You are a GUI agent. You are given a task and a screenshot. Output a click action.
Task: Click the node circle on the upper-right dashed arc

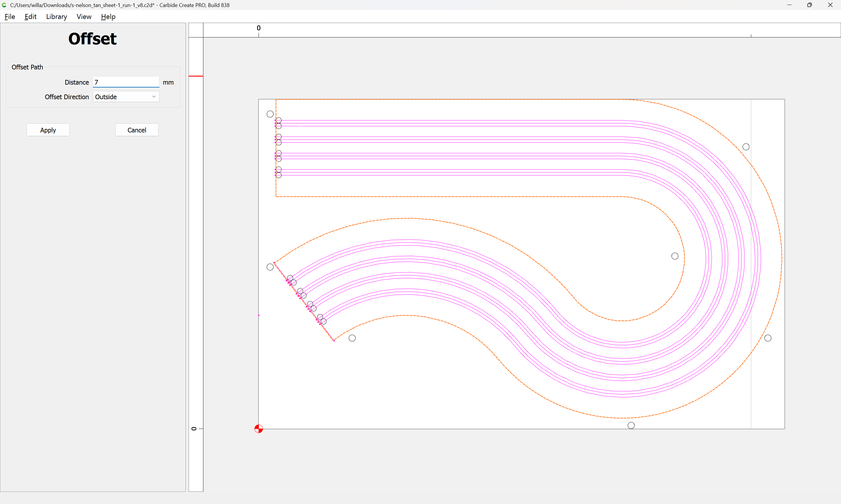746,147
